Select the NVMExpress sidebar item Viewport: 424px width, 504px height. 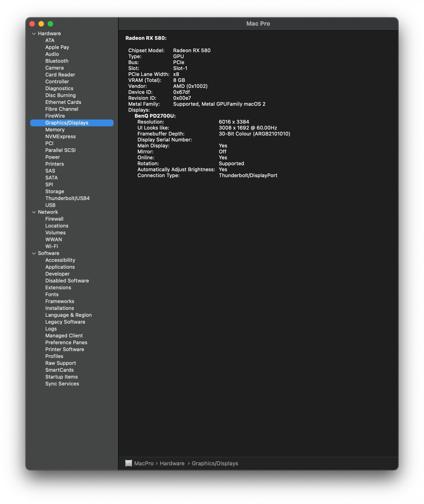click(60, 137)
